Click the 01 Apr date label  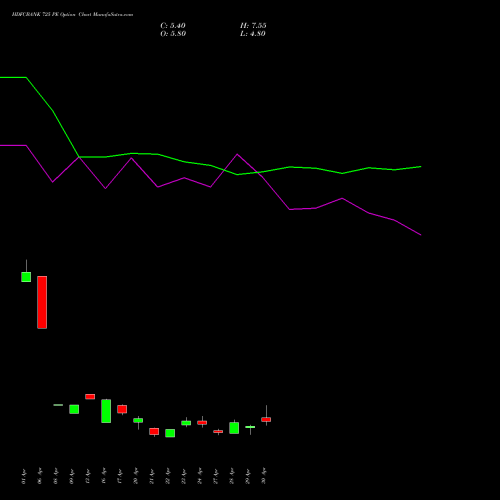23,476
